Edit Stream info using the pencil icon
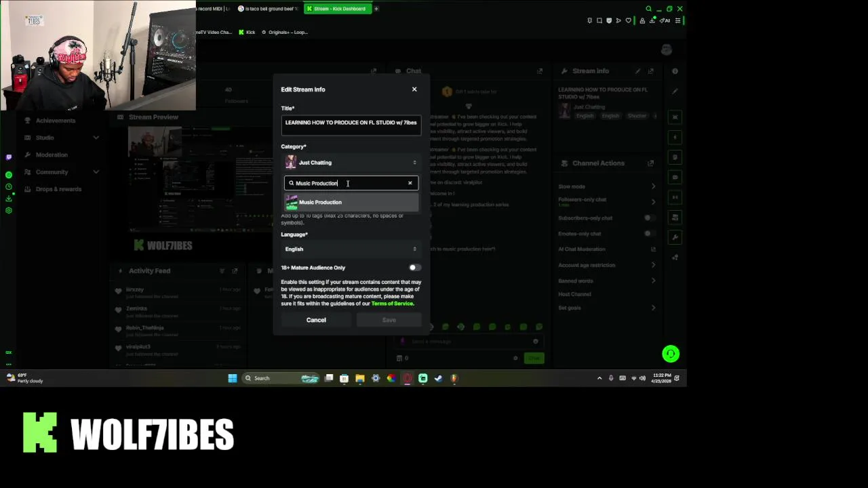868x488 pixels. (637, 71)
